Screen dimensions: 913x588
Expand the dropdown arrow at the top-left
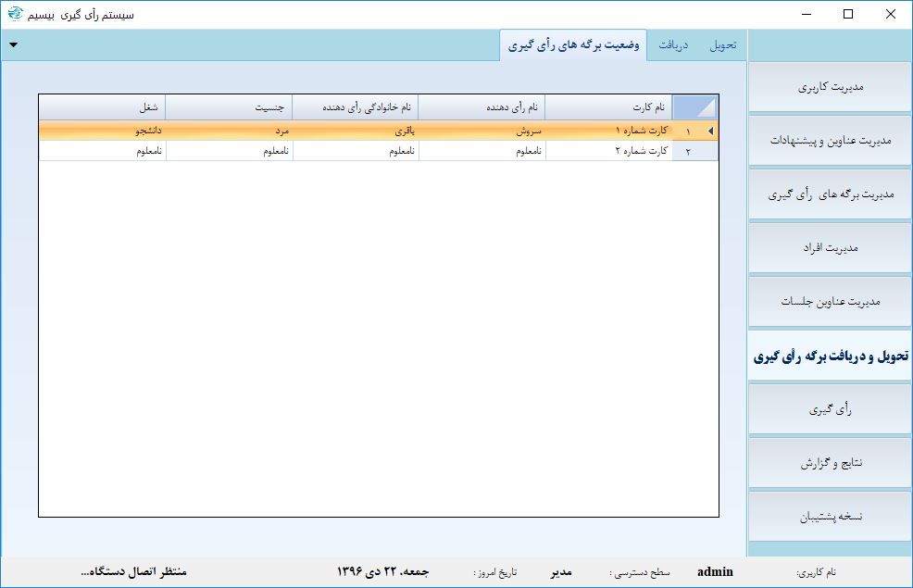[13, 44]
